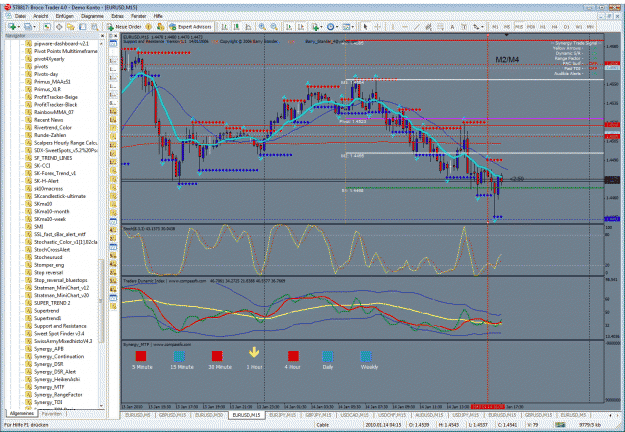Select the equidistant channel tool
The height and width of the screenshot is (432, 625).
(x=428, y=27)
